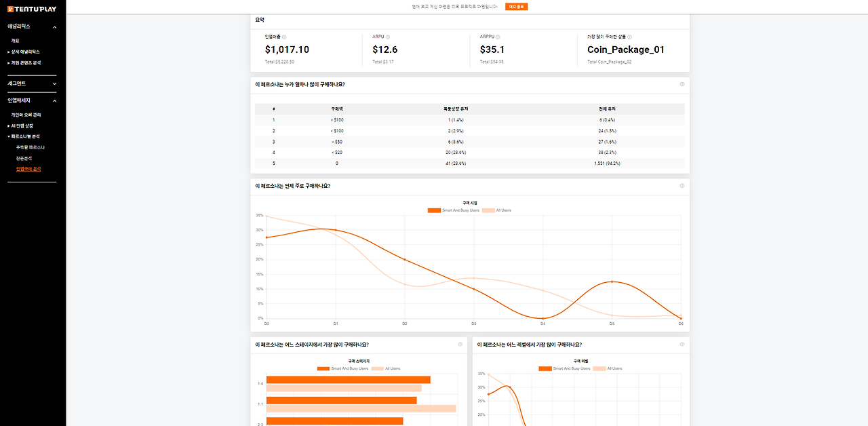Click the TentuPlay logo
This screenshot has height=426, width=868.
pyautogui.click(x=33, y=9)
